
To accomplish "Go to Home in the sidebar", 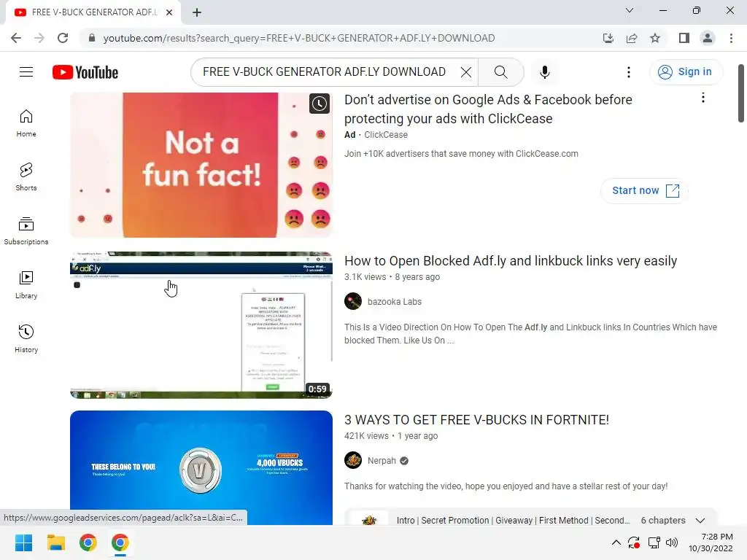I will [x=26, y=122].
